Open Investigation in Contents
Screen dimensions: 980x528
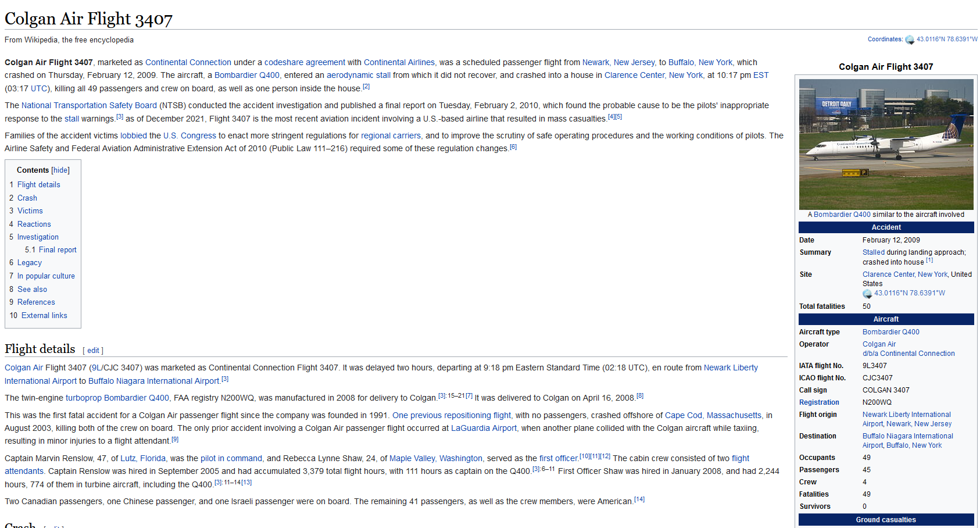[x=38, y=237]
